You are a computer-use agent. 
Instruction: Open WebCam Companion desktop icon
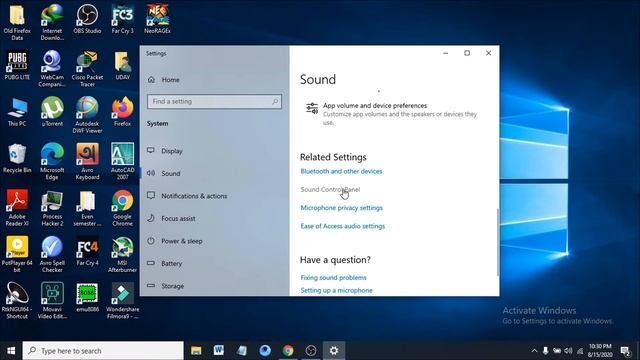pos(52,68)
